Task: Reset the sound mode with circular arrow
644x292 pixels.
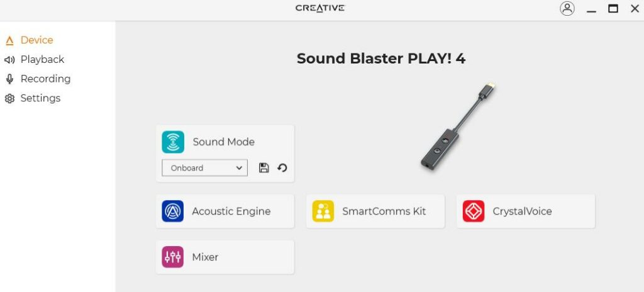Action: 282,168
